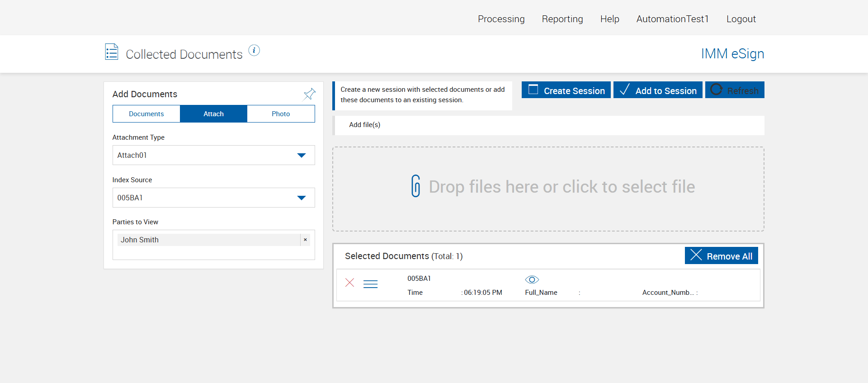Image resolution: width=868 pixels, height=383 pixels.
Task: Click Add to Session button
Action: coord(658,90)
